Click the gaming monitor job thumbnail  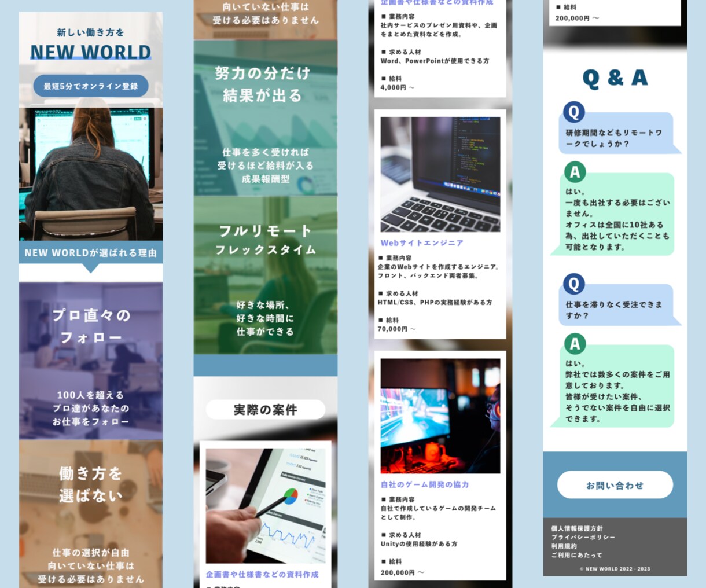pyautogui.click(x=440, y=416)
